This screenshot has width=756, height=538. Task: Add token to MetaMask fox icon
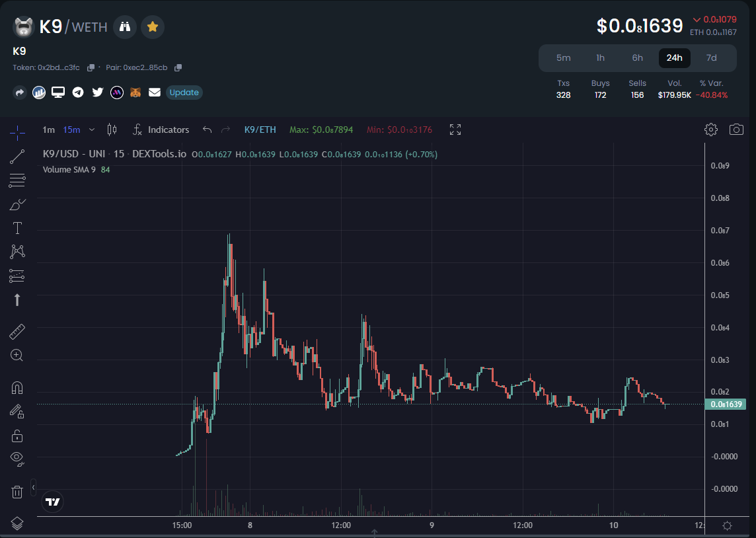coord(135,93)
